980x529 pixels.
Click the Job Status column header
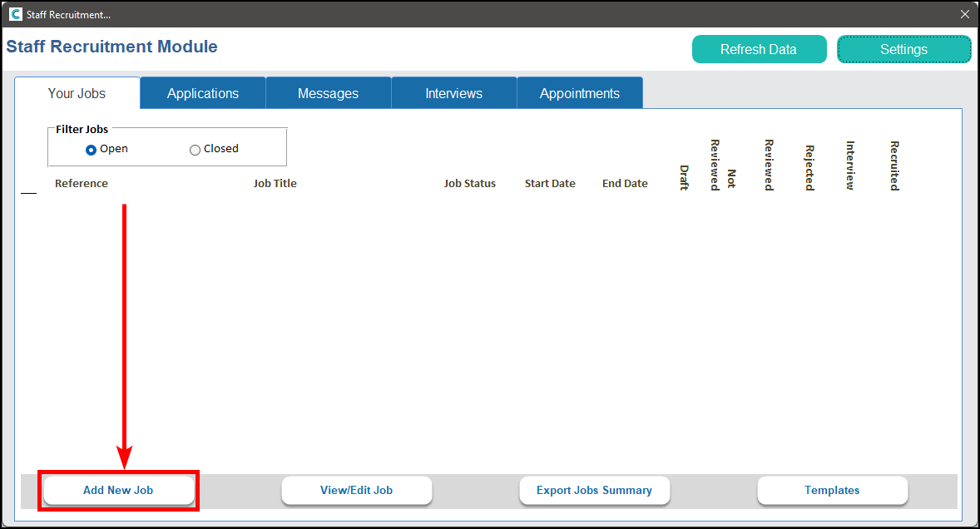click(469, 183)
